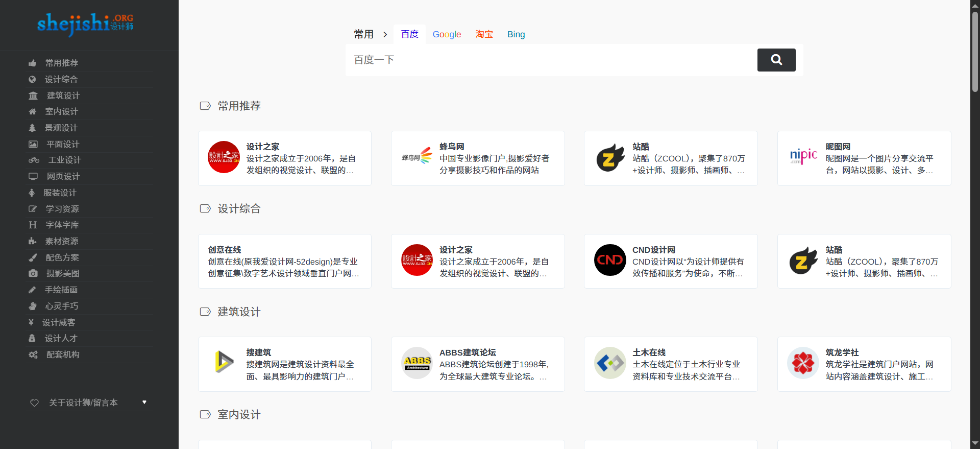Click the CND logo in CND设计网 card

(x=610, y=260)
